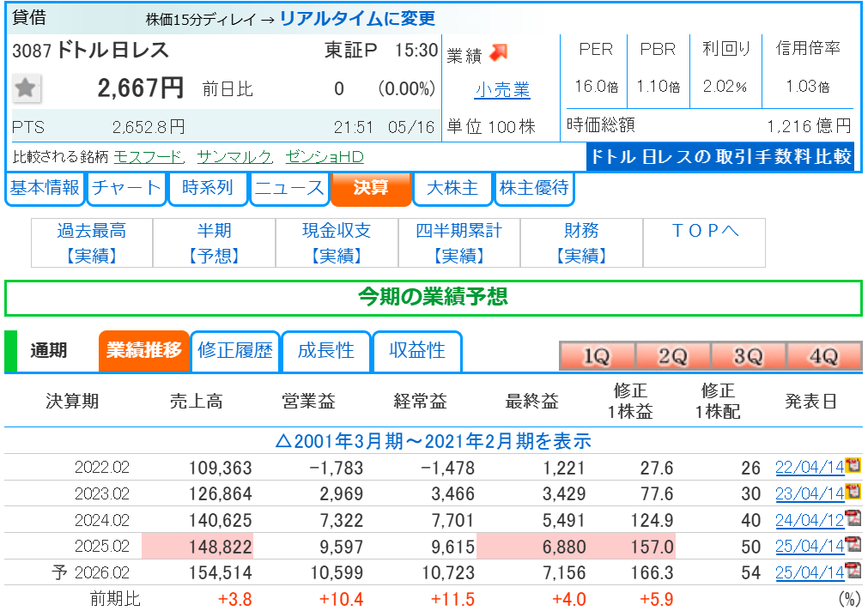Image resolution: width=868 pixels, height=611 pixels.
Task: Select the 決算 tab
Action: pos(371,189)
